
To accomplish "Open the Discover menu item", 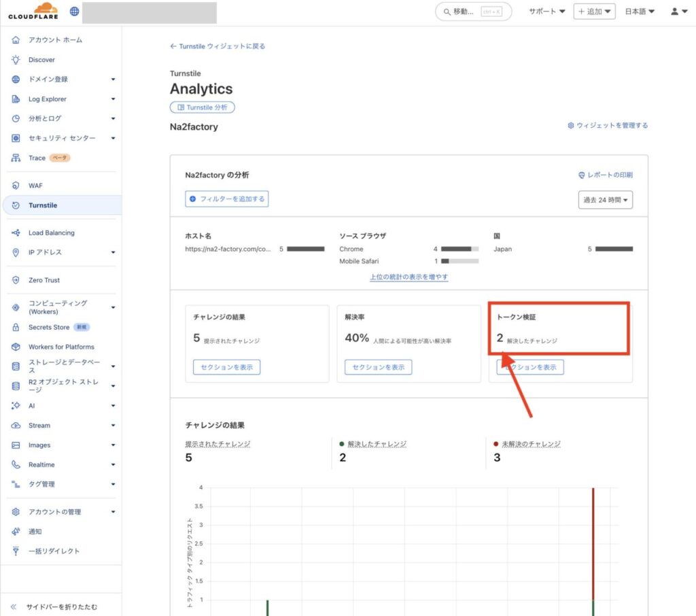I will [41, 60].
